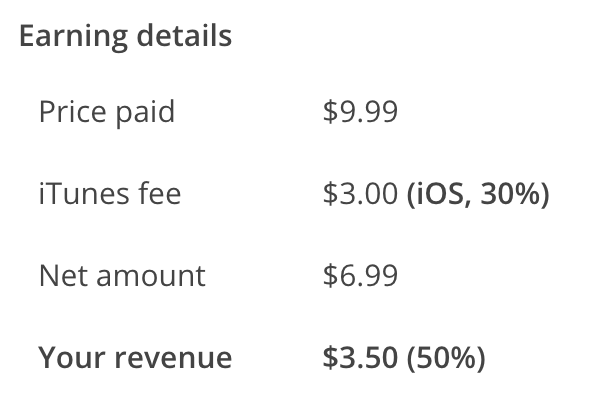Click the (50%) revenue share text
The height and width of the screenshot is (412, 604).
point(446,357)
